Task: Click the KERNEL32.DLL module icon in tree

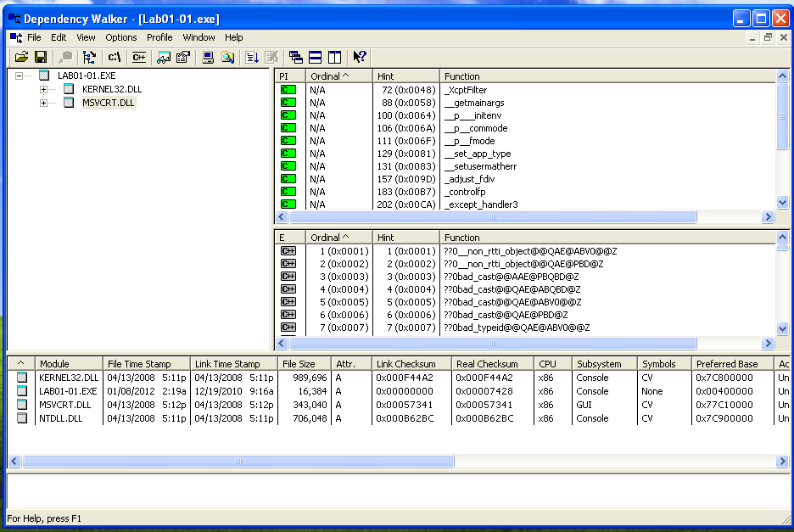Action: 69,89
